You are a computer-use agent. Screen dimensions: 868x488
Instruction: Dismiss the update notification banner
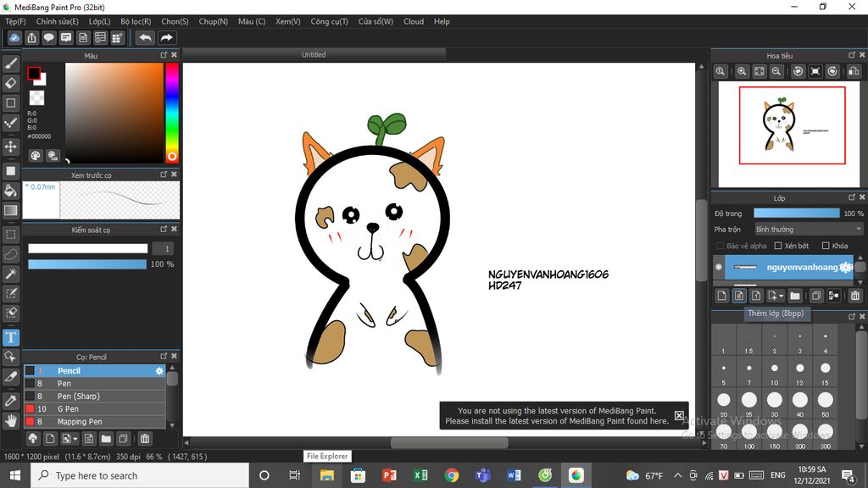[679, 415]
